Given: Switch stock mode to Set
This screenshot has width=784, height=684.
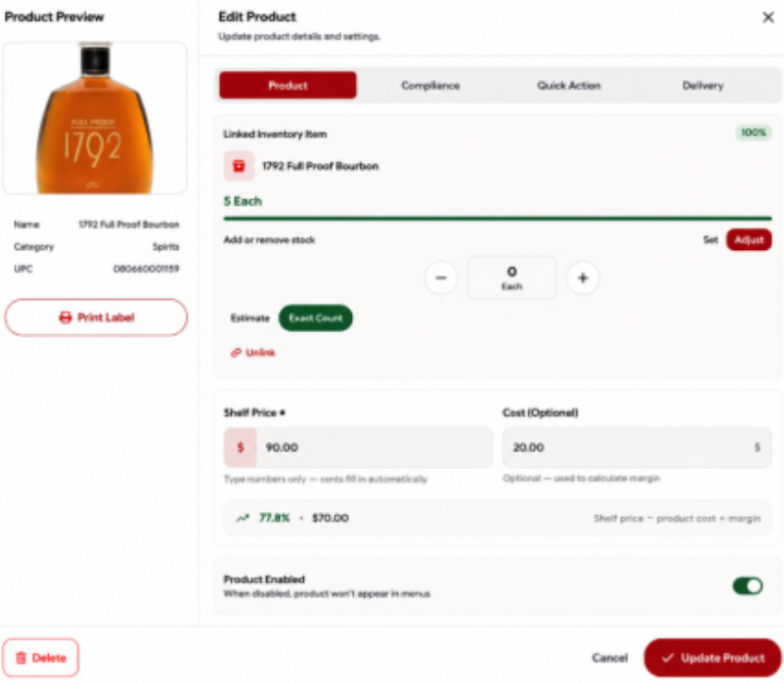Looking at the screenshot, I should tap(710, 240).
